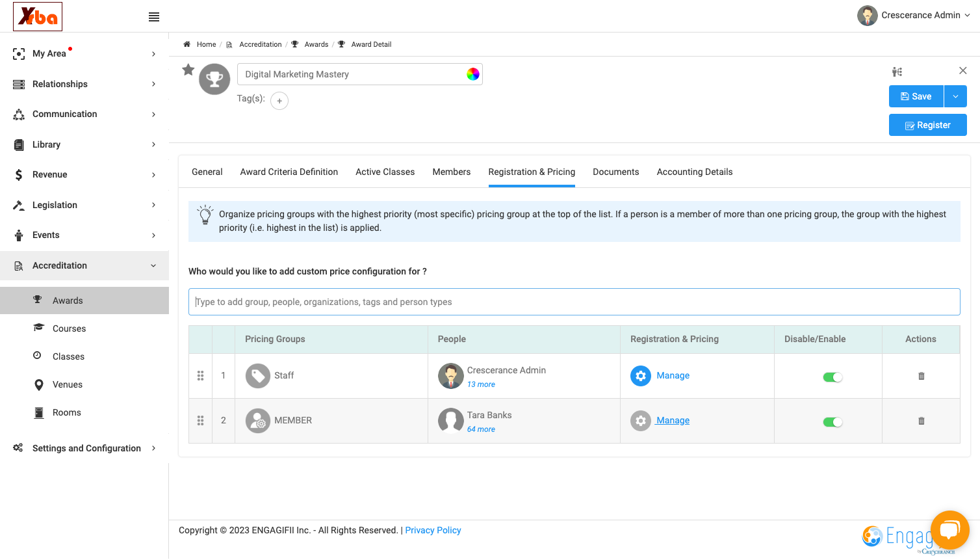Click the Staff pricing group tag icon

click(258, 376)
